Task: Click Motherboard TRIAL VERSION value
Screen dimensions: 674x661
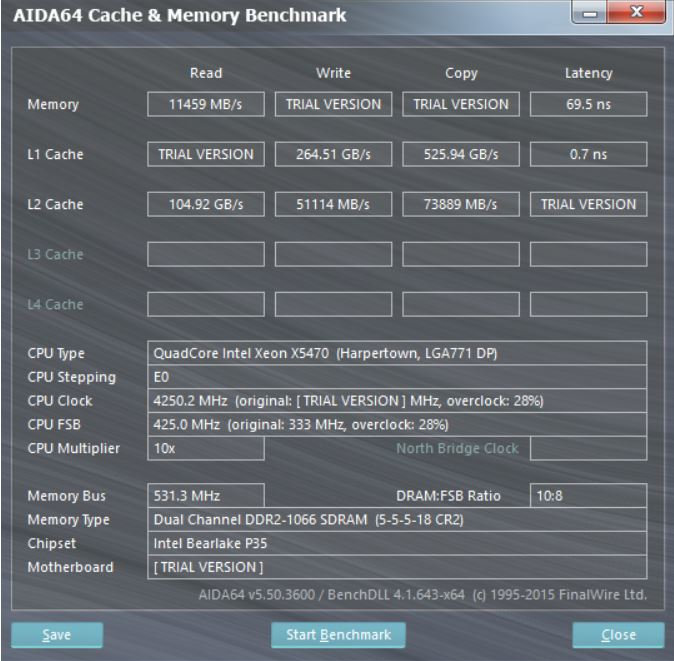Action: point(397,567)
